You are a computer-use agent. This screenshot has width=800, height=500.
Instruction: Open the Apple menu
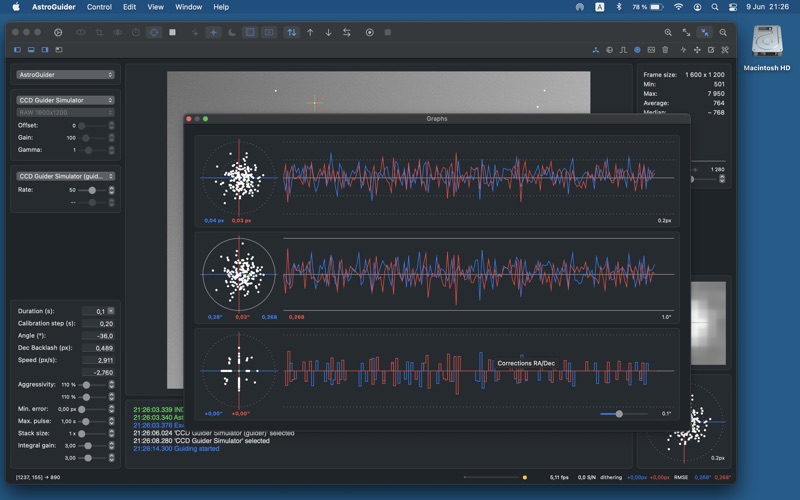16,7
